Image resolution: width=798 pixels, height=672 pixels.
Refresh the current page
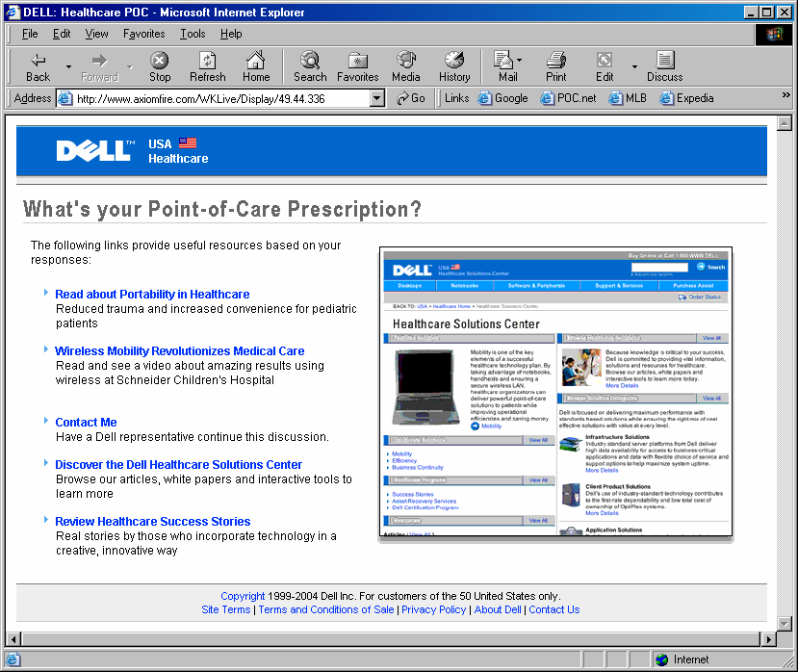pyautogui.click(x=208, y=67)
